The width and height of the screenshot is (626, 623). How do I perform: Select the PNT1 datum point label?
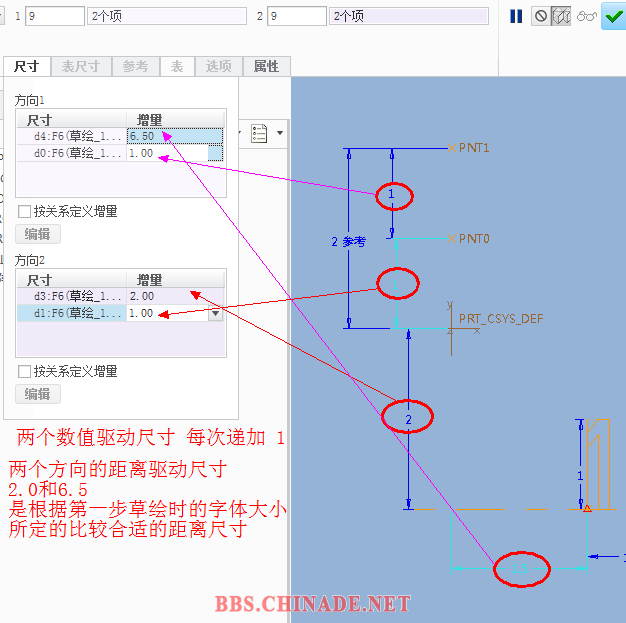(x=474, y=148)
